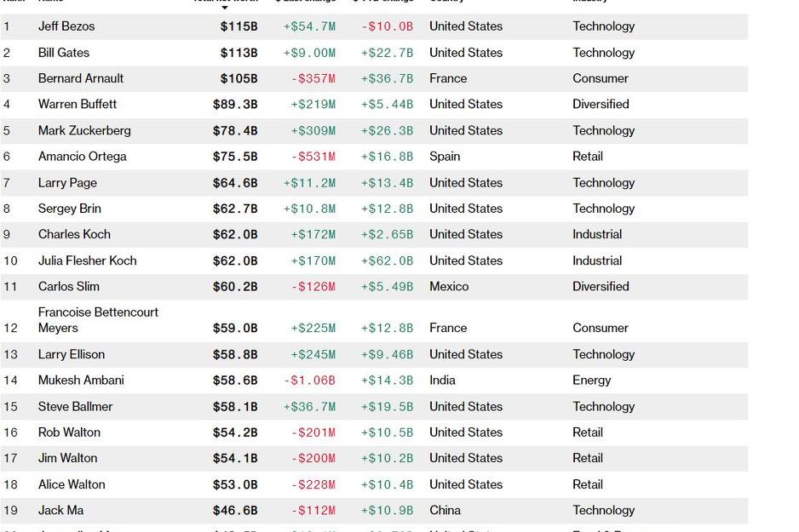Image resolution: width=799 pixels, height=532 pixels.
Task: Click Warren Buffett's name
Action: [x=78, y=104]
